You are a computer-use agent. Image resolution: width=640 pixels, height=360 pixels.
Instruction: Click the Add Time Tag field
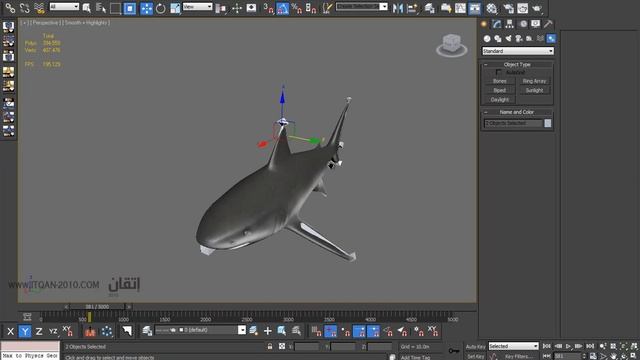click(x=416, y=357)
